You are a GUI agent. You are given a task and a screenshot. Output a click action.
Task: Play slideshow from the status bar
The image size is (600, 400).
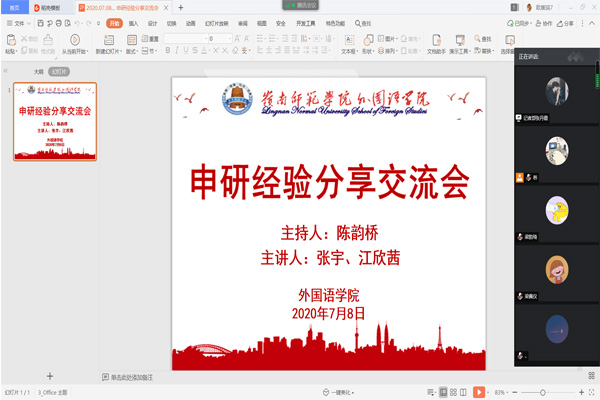pos(479,392)
